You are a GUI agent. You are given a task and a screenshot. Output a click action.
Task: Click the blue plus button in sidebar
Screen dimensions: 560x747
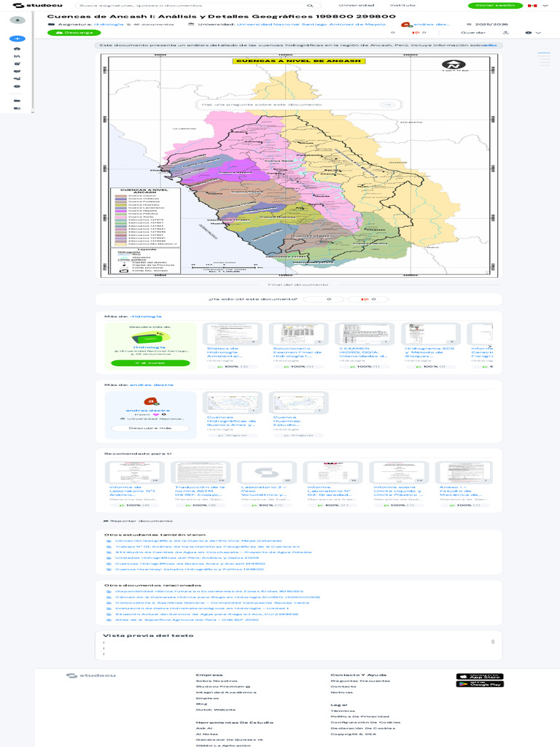tap(17, 39)
